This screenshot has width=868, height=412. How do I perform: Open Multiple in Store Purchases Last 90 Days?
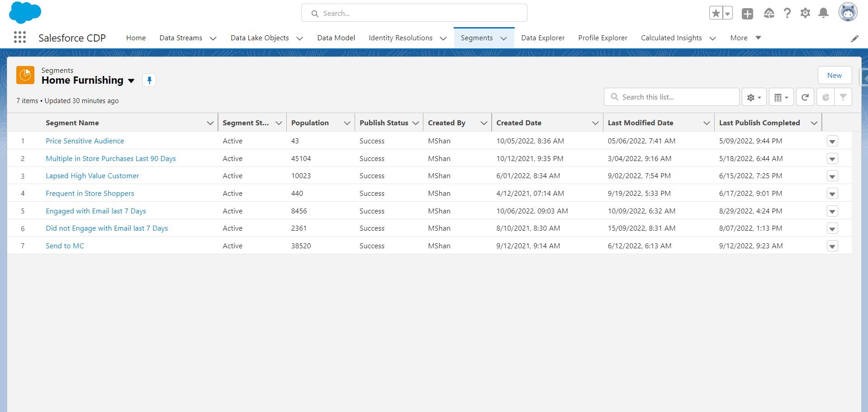[x=110, y=159]
